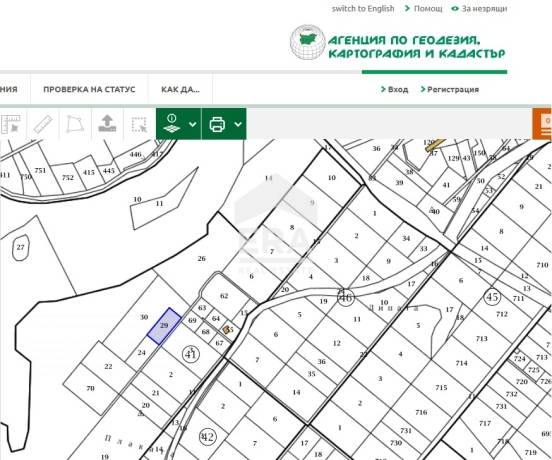
Task: Click parcel number 69 on the map
Action: tap(192, 320)
